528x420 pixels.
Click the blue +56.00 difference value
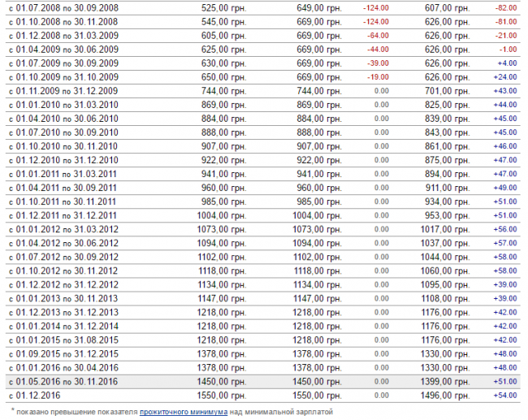pyautogui.click(x=504, y=229)
